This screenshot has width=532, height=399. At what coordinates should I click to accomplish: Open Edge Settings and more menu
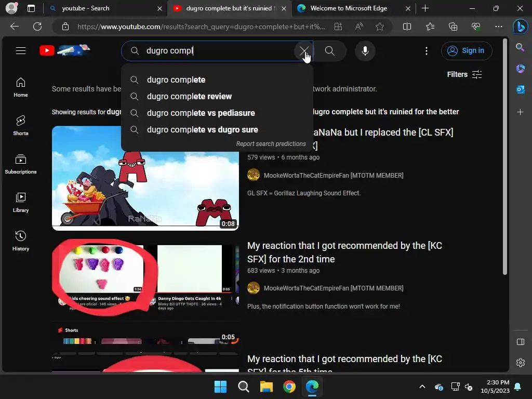498,26
